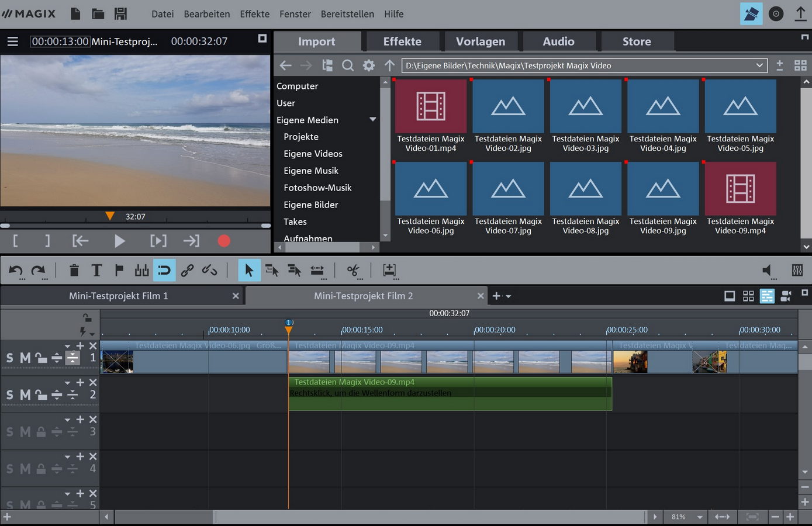Click the timeline horizontal scrollbar
812x526 pixels.
point(429,517)
